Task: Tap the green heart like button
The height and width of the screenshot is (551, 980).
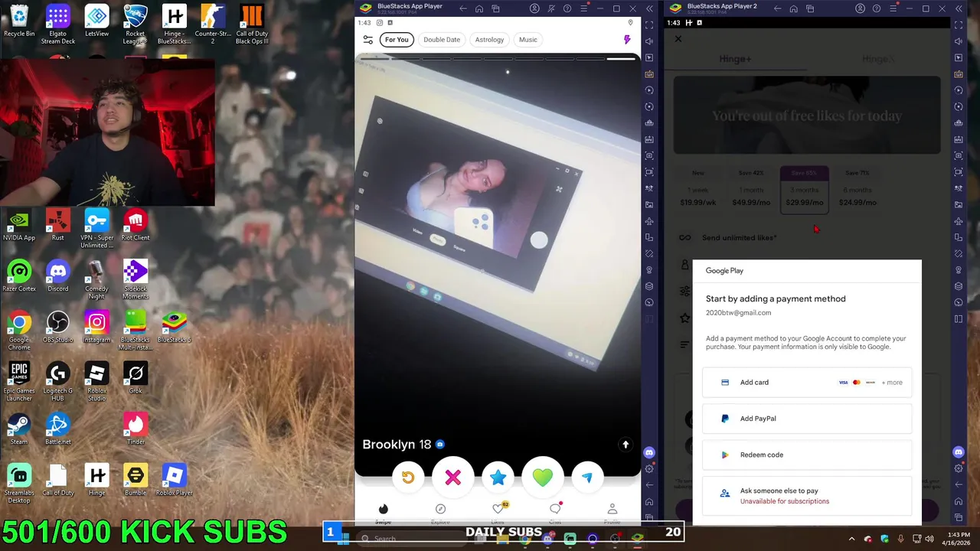Action: pyautogui.click(x=542, y=478)
